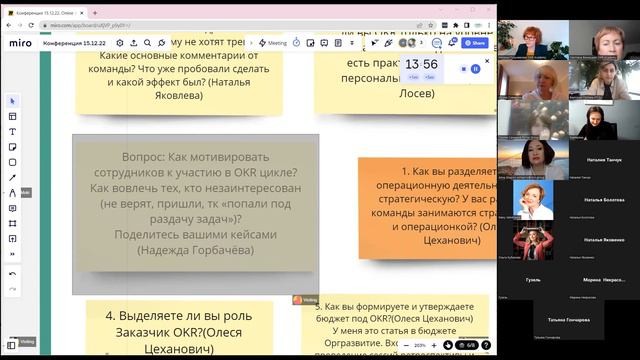Open browser extensions puzzle icon

[x=456, y=25]
